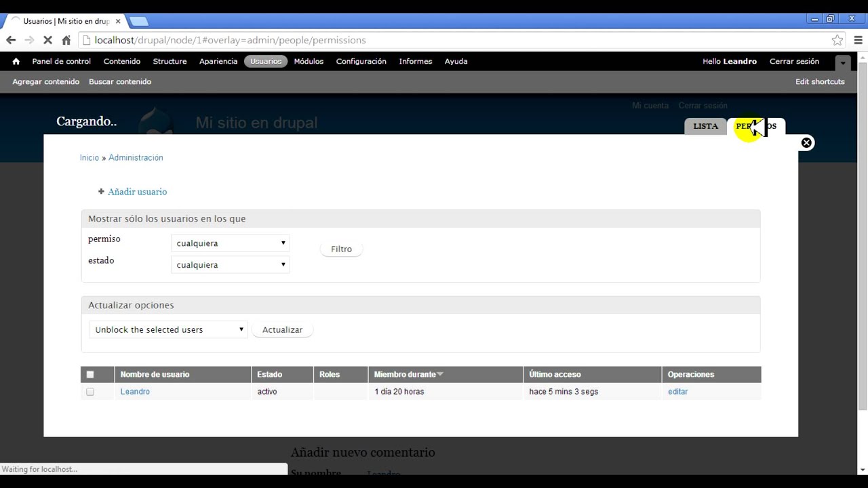Click the Mi cuenta link behind overlay
Viewport: 868px width, 488px height.
(x=650, y=106)
